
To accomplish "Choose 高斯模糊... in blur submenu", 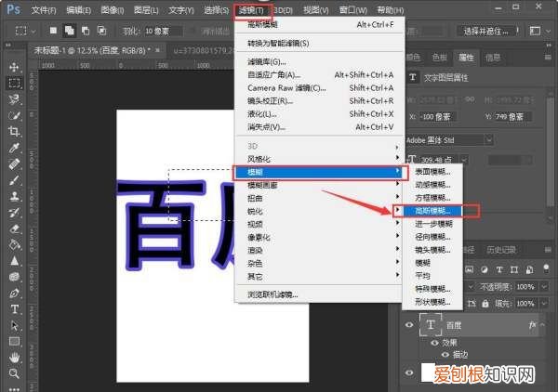I will click(x=432, y=211).
